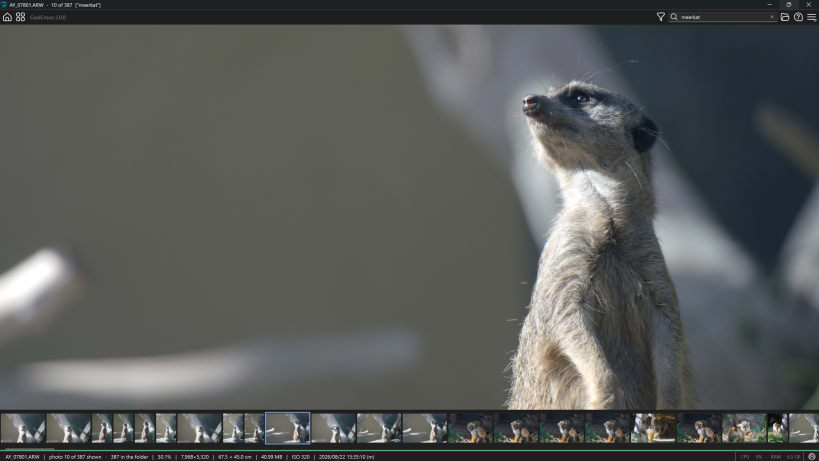Click inside the meerkat search field
The height and width of the screenshot is (461, 819).
(723, 17)
